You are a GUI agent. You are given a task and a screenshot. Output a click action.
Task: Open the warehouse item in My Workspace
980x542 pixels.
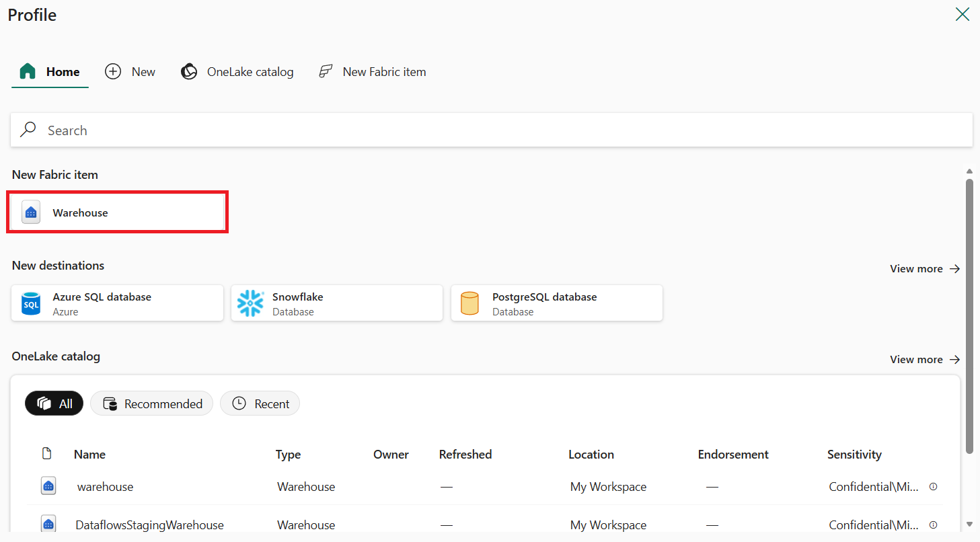coord(105,486)
